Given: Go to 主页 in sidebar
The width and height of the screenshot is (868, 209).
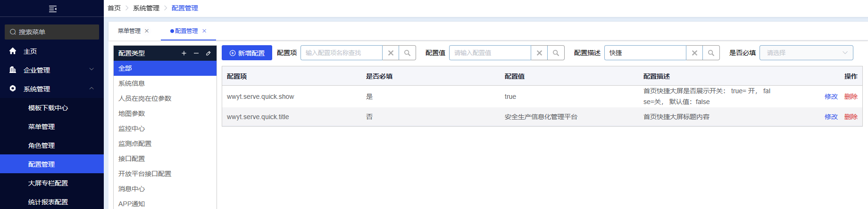Looking at the screenshot, I should [x=52, y=51].
